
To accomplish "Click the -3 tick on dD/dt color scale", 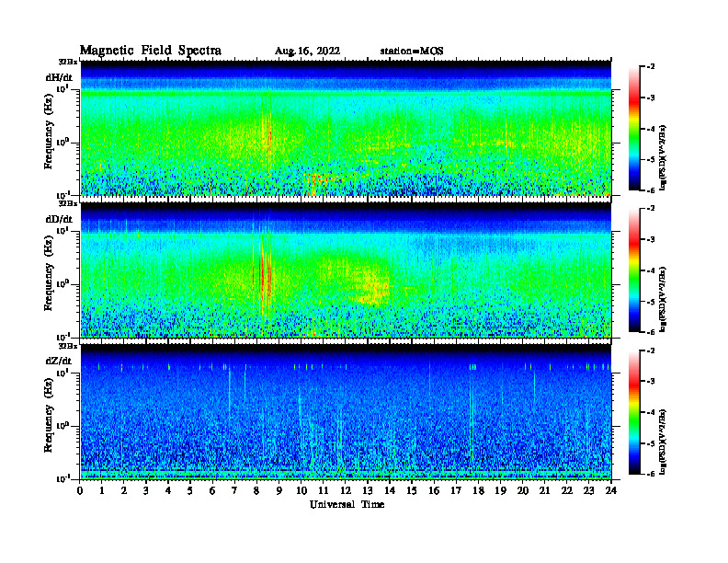I will 651,240.
